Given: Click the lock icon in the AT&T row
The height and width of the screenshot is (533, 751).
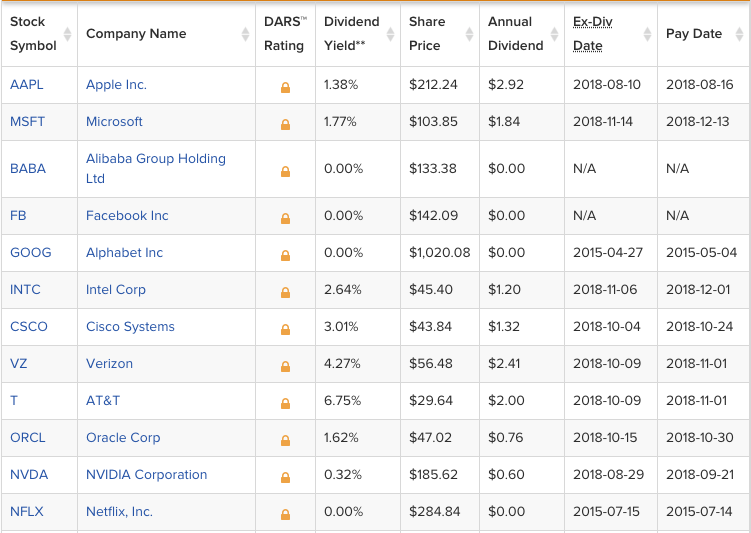Looking at the screenshot, I should pos(285,403).
